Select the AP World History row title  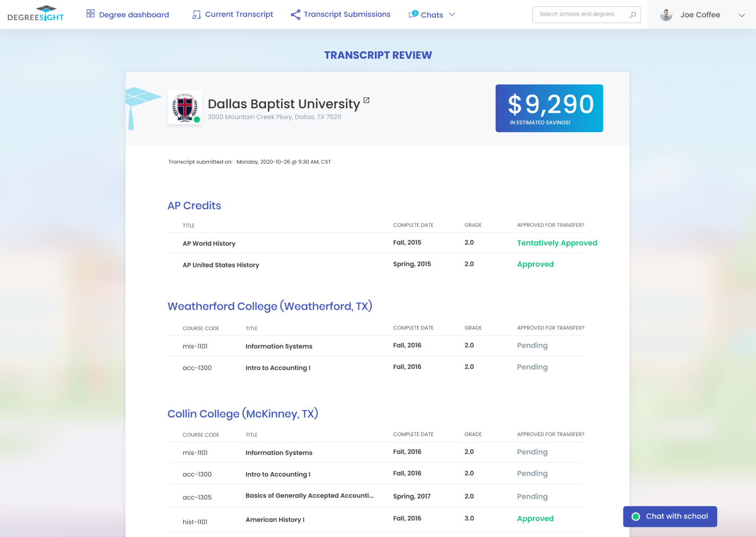click(x=209, y=243)
